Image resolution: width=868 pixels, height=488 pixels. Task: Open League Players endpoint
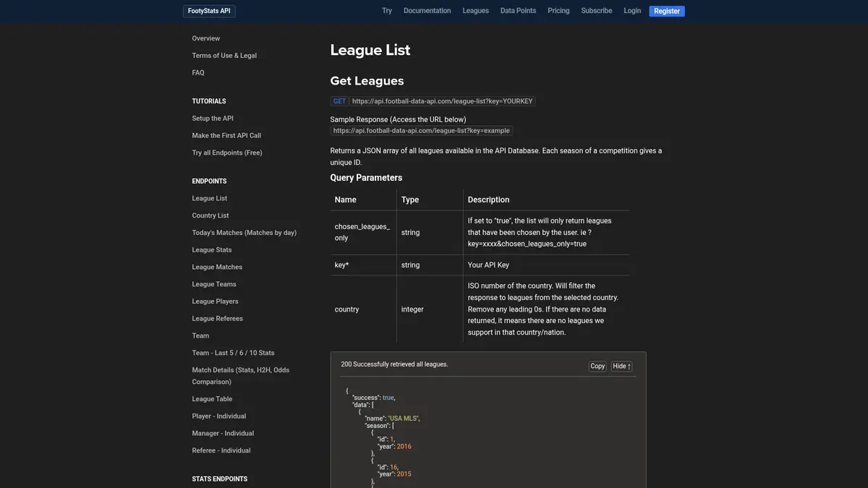pos(215,301)
